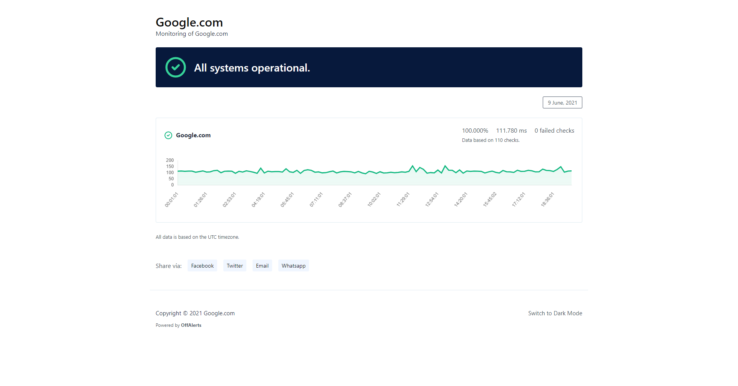Screen dimensions: 738x386
Task: Click the 11:29:01 time label on the chart axis
Action: 403,200
